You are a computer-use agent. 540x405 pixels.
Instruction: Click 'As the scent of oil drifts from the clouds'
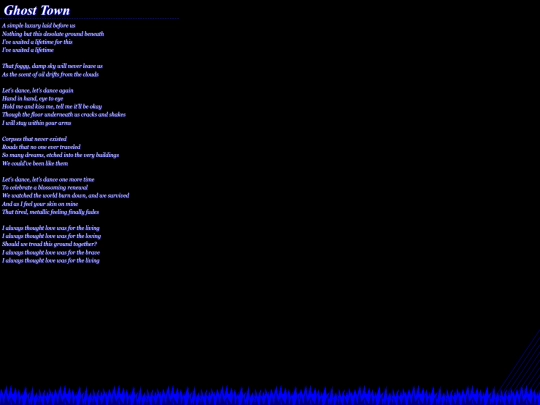(x=50, y=74)
